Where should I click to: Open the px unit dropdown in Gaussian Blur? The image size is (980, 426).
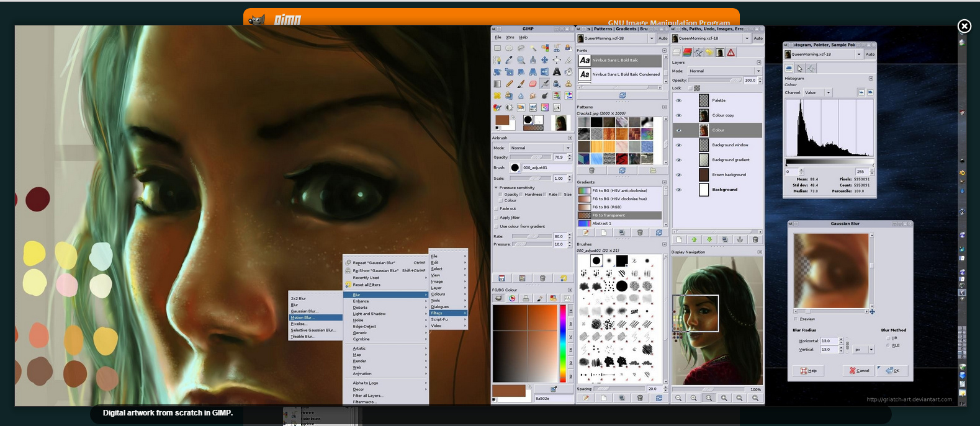pyautogui.click(x=863, y=350)
